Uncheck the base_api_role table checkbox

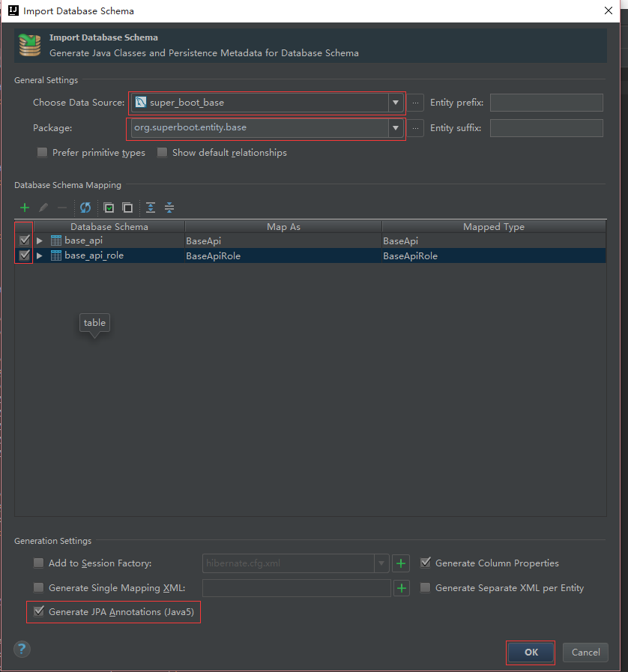(25, 255)
